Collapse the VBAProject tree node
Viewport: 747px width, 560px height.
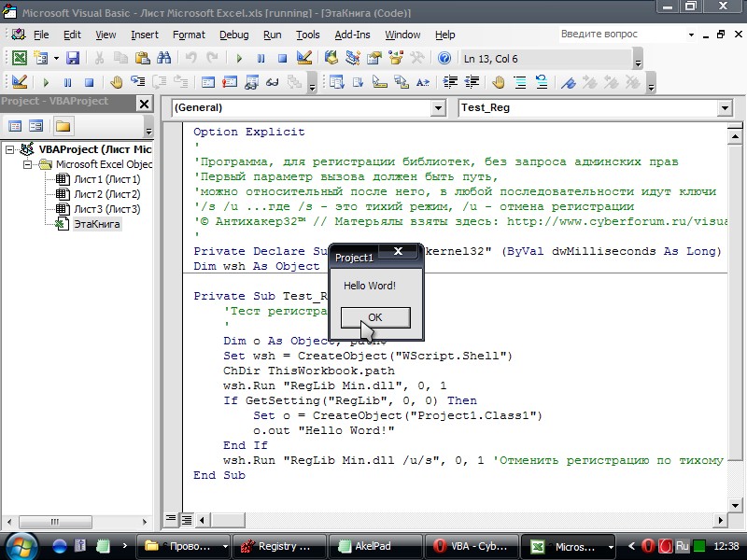click(x=9, y=149)
